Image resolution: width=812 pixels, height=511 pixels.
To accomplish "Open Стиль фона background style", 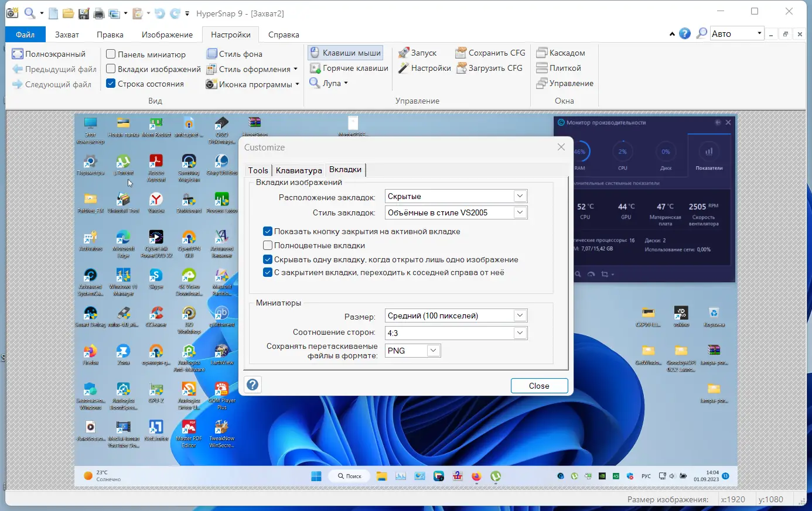I will point(234,54).
